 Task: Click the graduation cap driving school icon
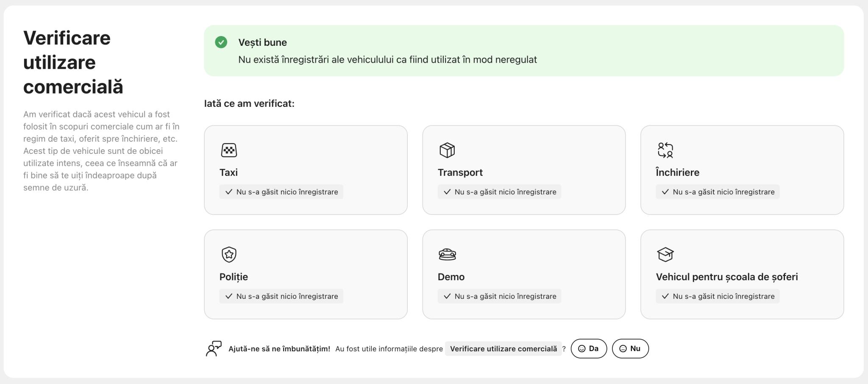click(665, 254)
